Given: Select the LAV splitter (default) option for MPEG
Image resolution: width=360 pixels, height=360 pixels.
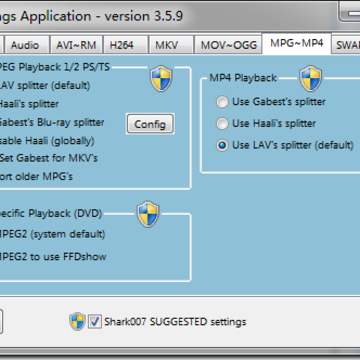Looking at the screenshot, I should coord(45,86).
